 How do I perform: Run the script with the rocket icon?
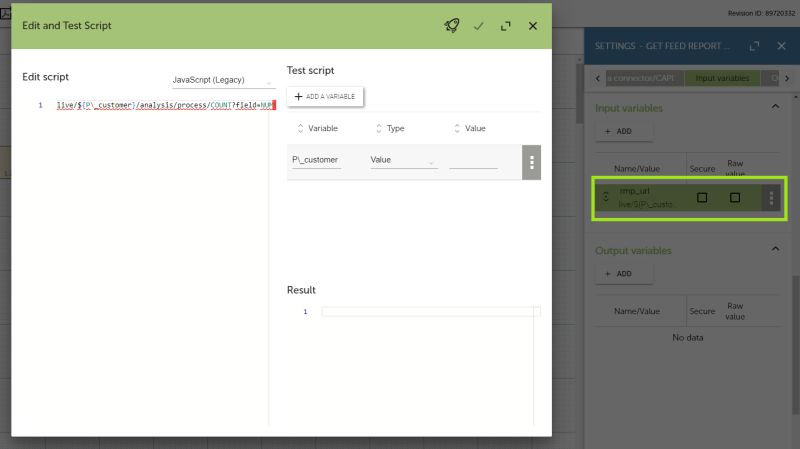pos(452,26)
